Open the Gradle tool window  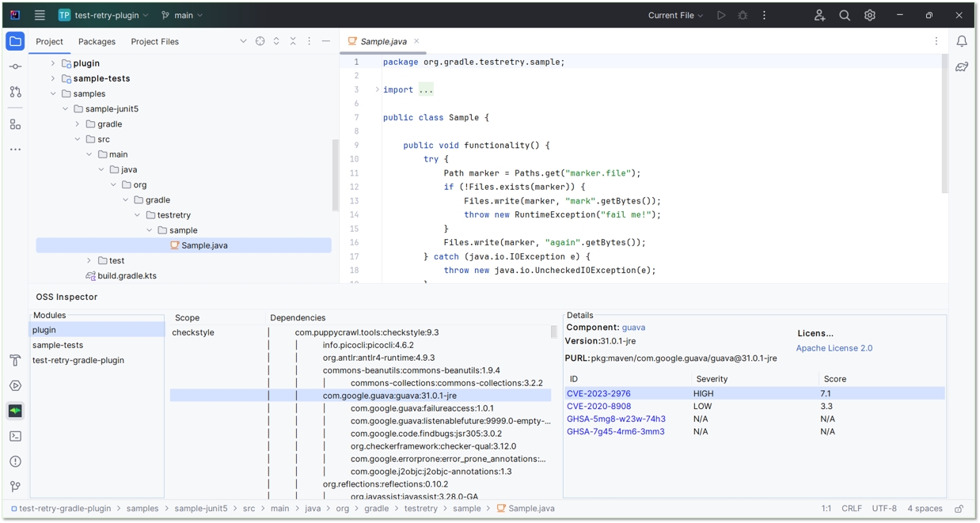(962, 67)
